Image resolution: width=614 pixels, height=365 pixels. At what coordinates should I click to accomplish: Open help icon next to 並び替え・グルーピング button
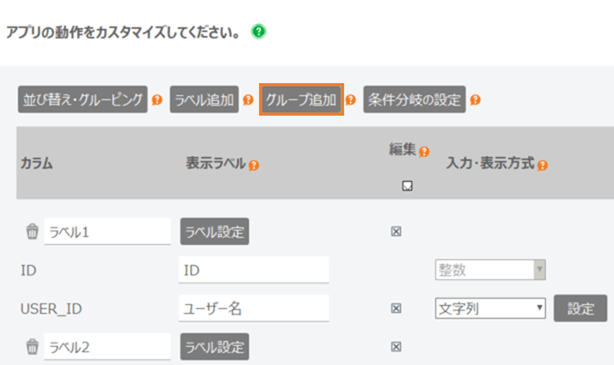tap(157, 100)
